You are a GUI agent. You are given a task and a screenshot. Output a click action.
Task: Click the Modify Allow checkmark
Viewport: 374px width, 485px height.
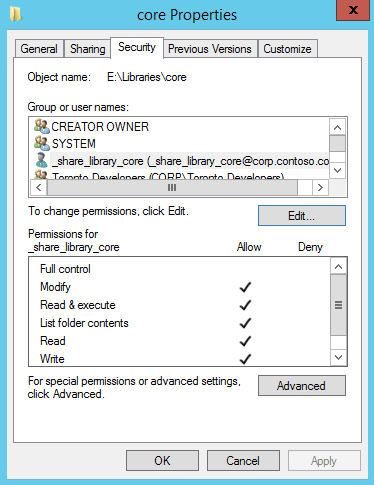[245, 287]
